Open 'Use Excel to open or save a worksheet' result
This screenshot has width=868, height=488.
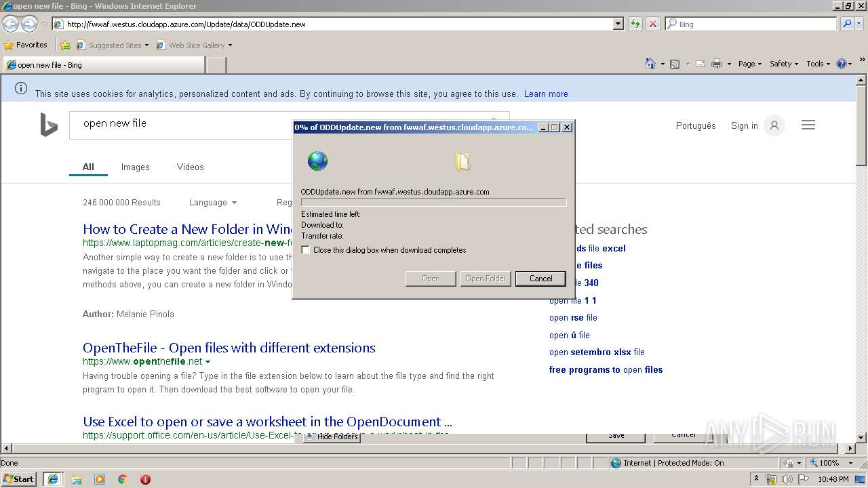tap(267, 422)
